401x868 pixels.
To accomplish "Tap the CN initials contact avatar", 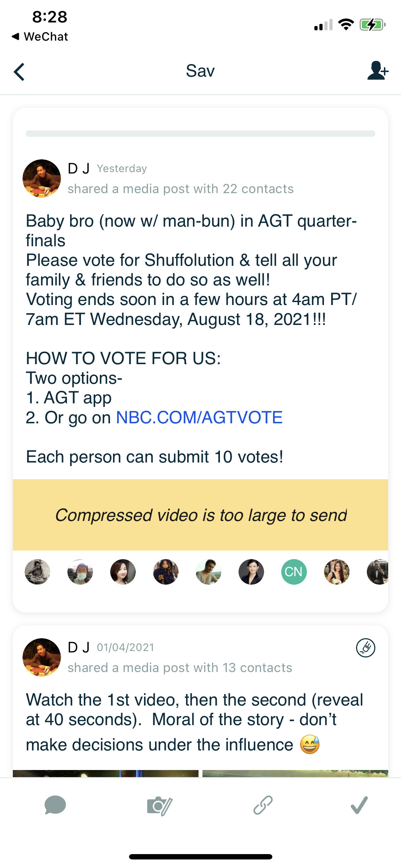I will (x=294, y=572).
